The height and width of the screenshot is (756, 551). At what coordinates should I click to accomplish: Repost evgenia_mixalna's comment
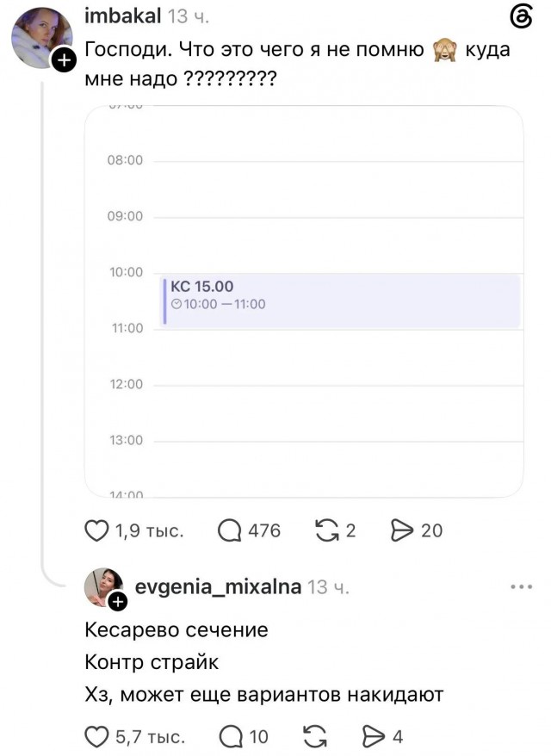(x=315, y=737)
